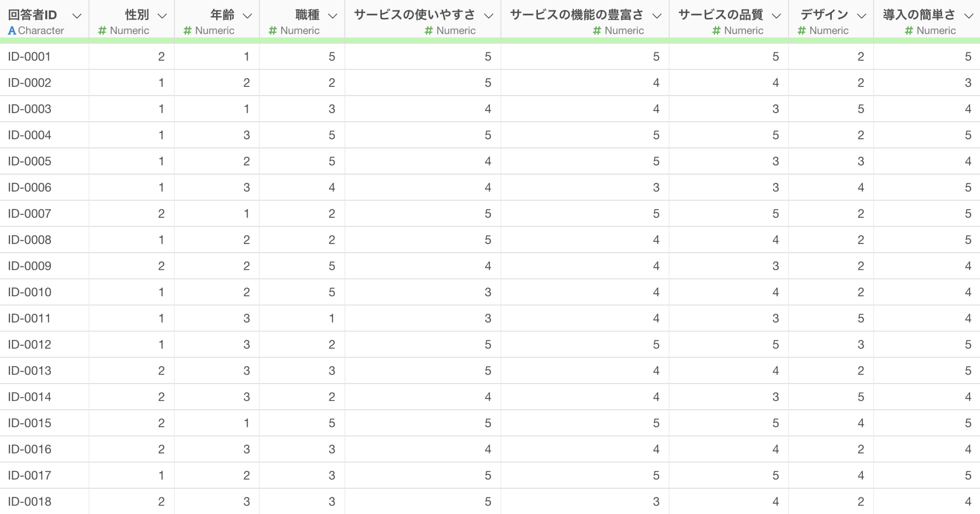Click the Numeric hash icon under 性別

102,30
